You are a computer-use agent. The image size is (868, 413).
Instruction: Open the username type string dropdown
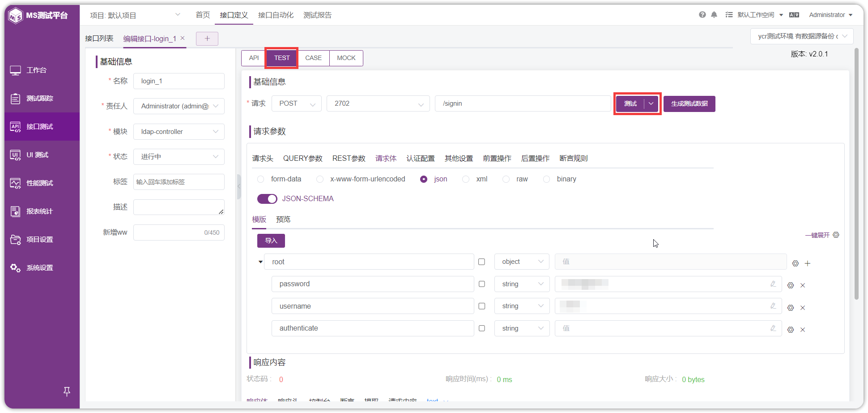522,306
